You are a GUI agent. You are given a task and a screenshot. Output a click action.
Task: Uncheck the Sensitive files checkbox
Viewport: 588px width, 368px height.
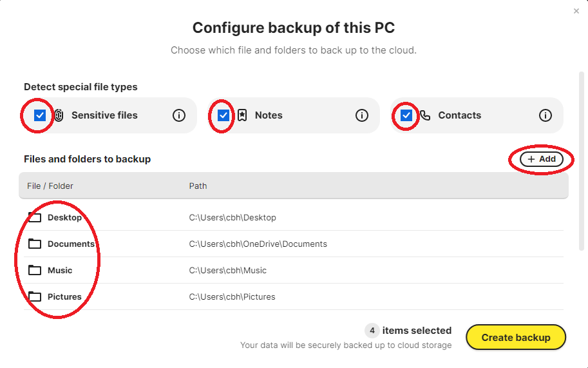pyautogui.click(x=40, y=115)
